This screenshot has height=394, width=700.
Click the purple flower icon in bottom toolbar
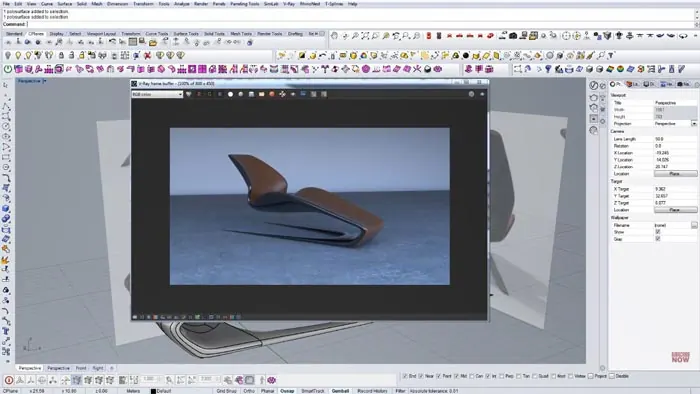coord(271,380)
